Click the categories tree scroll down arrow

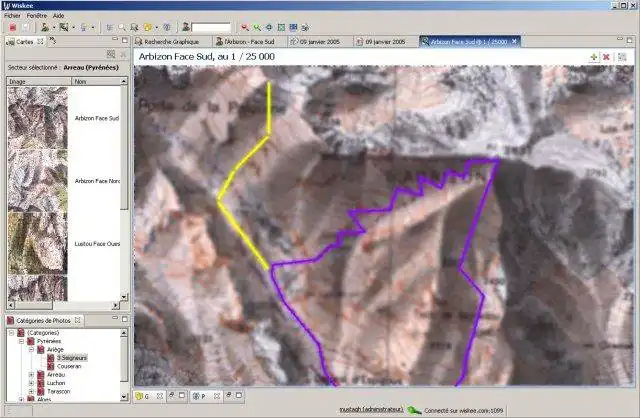coord(124,397)
